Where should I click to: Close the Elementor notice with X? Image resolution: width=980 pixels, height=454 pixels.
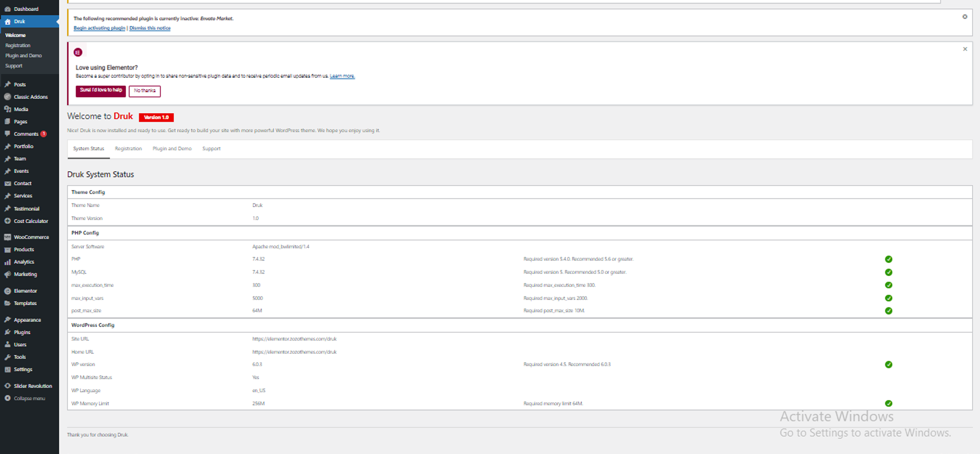[965, 49]
